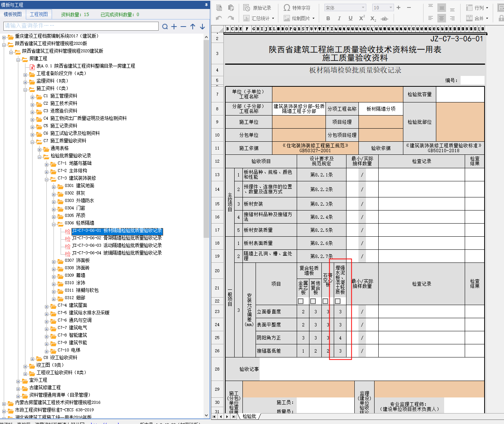Click the 原始记录 button
This screenshot has height=424, width=504.
(257, 7)
